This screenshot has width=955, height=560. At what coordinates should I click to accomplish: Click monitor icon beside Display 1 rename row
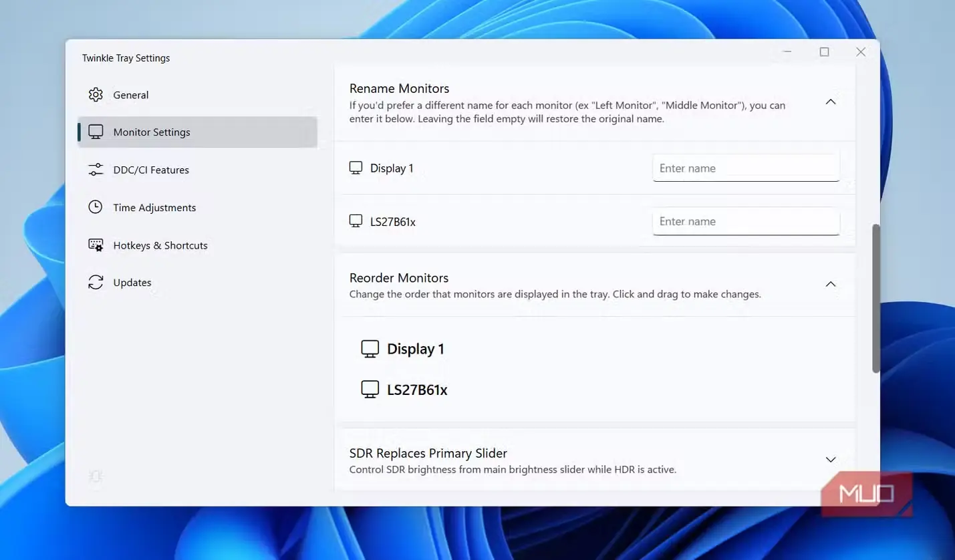356,168
